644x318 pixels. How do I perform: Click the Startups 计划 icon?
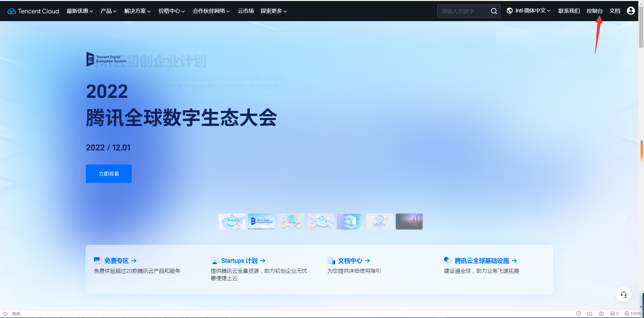pos(215,260)
